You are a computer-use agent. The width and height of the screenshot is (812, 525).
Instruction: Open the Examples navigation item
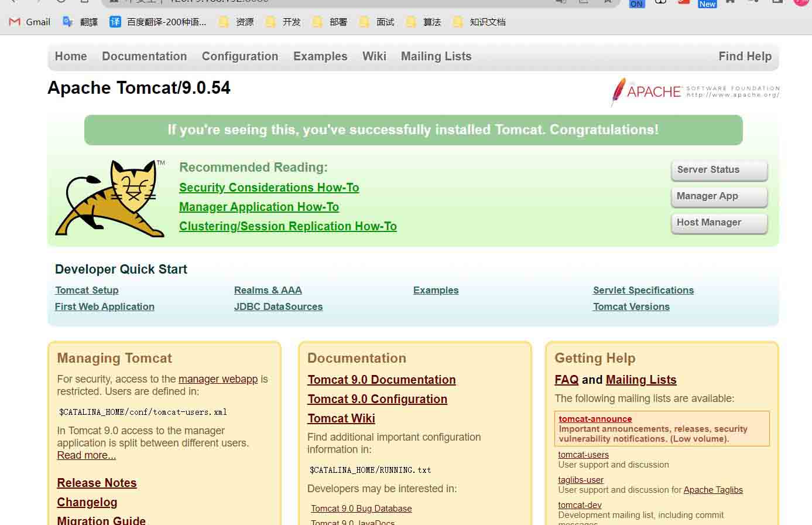coord(320,56)
